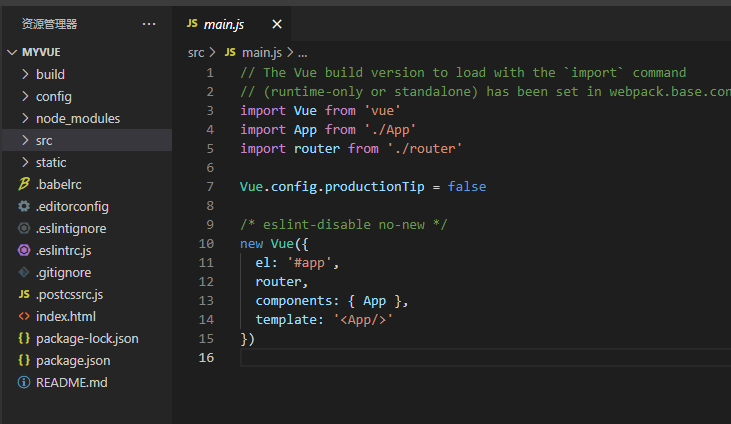Screen dimensions: 731x424
Task: Expand the static folder chevron
Action: coord(26,162)
